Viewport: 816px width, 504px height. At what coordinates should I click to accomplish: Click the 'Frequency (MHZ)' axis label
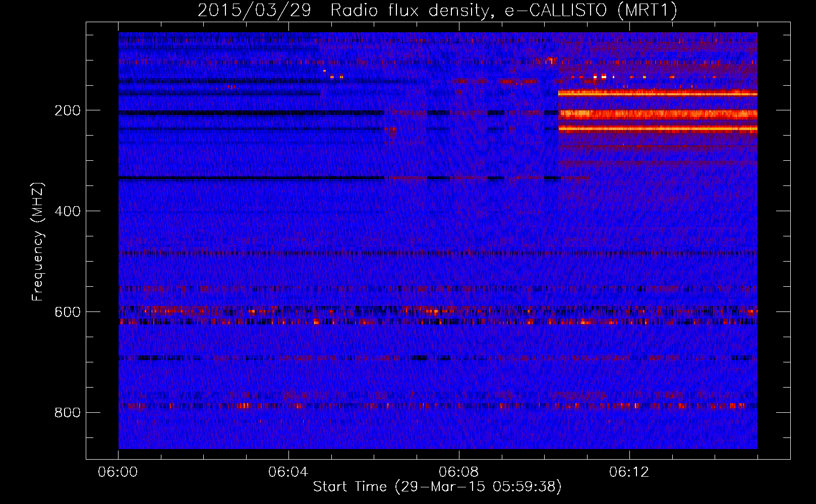coord(38,242)
